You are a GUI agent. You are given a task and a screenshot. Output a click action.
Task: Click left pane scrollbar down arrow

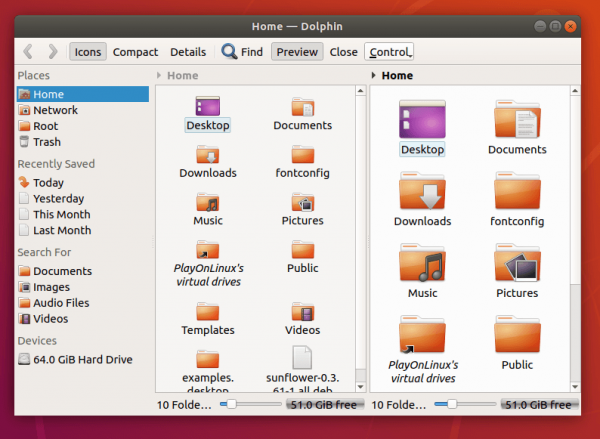[360, 387]
